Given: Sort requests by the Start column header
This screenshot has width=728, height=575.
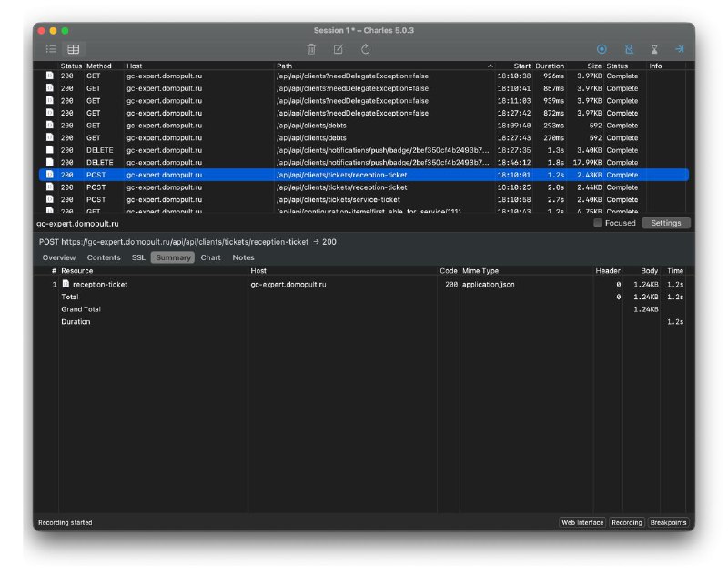Looking at the screenshot, I should point(521,66).
